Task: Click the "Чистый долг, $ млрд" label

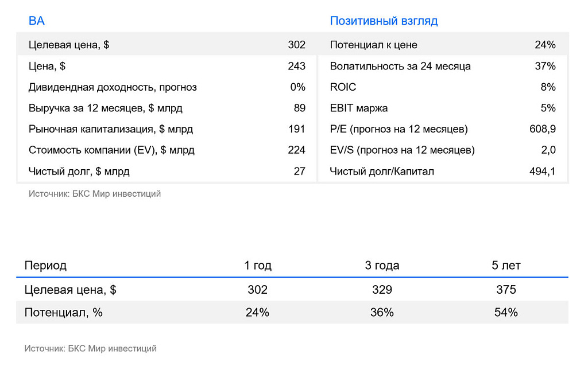Action: (79, 171)
